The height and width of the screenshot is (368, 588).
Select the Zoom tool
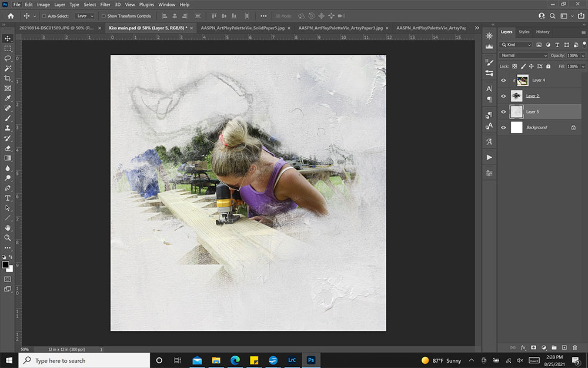[8, 238]
